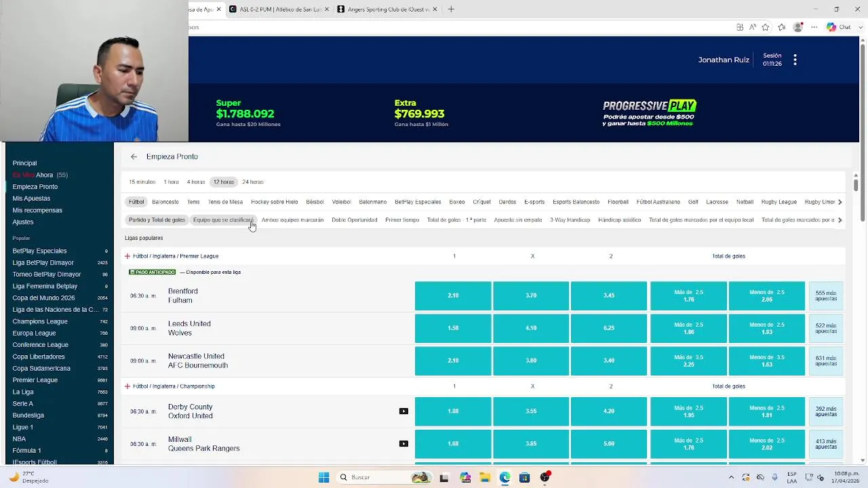Expand the Championship section
The width and height of the screenshot is (868, 488).
pos(127,386)
